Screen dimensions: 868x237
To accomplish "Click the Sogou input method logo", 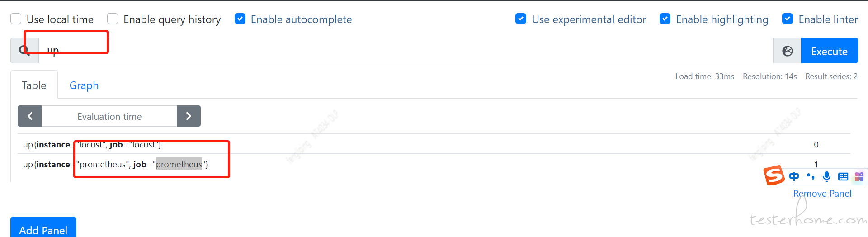I will 774,175.
